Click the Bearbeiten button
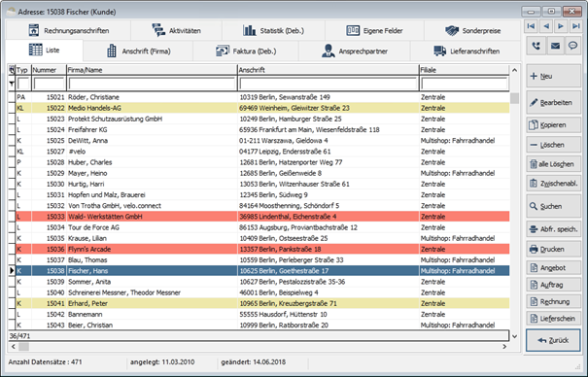588x377 pixels. [554, 102]
